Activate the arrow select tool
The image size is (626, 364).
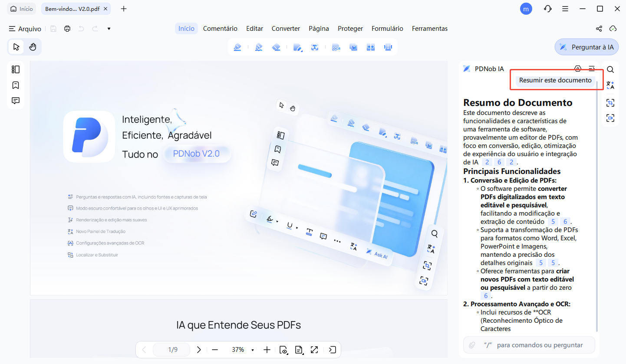tap(16, 47)
